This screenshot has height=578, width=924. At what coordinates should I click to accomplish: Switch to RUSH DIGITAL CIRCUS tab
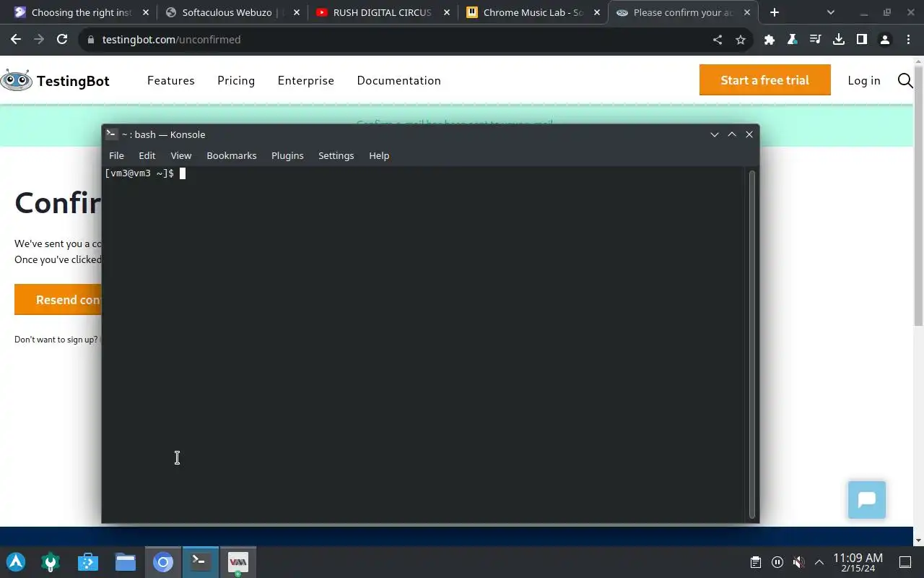382,12
